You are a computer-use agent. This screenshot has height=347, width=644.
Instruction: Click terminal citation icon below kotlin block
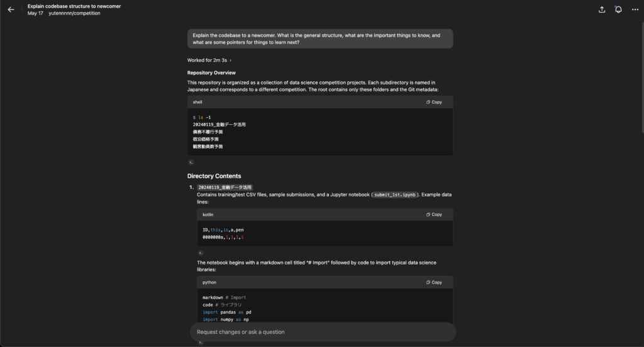[x=201, y=253]
